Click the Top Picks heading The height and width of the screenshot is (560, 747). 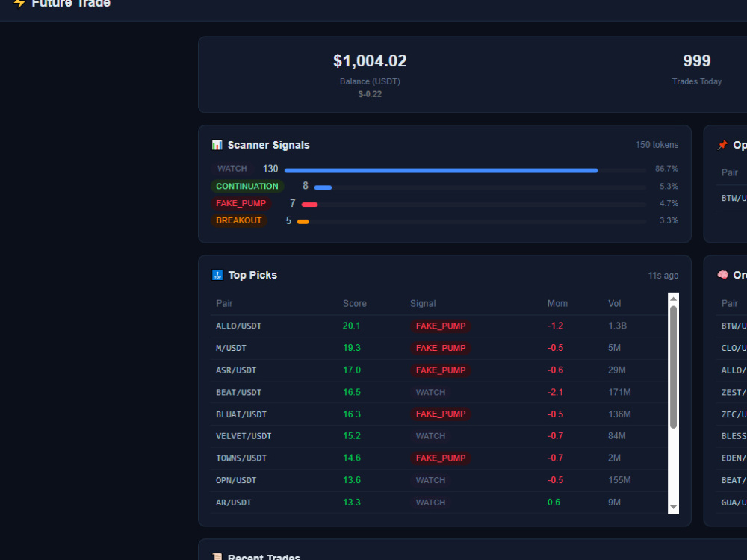point(252,275)
